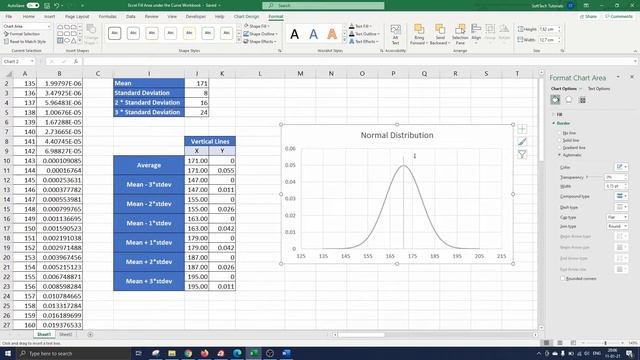This screenshot has width=640, height=360.
Task: Apply the blue WordArt A style
Action: click(313, 34)
